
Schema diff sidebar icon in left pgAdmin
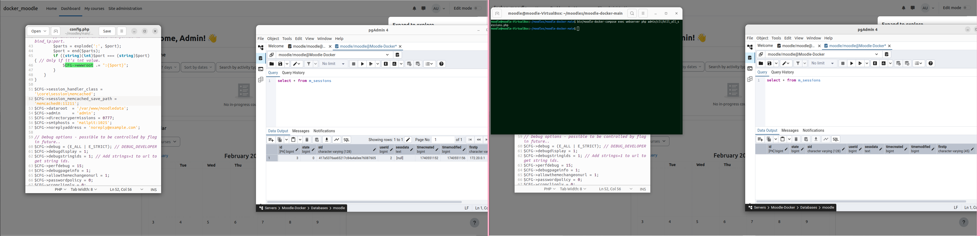(261, 80)
